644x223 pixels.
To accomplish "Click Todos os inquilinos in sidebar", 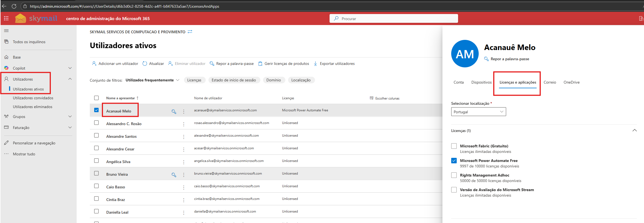I will point(29,42).
